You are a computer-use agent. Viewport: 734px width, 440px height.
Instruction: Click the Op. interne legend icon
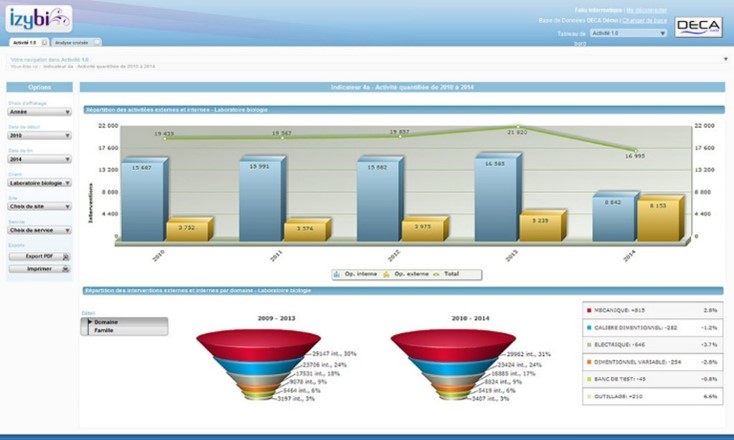337,273
